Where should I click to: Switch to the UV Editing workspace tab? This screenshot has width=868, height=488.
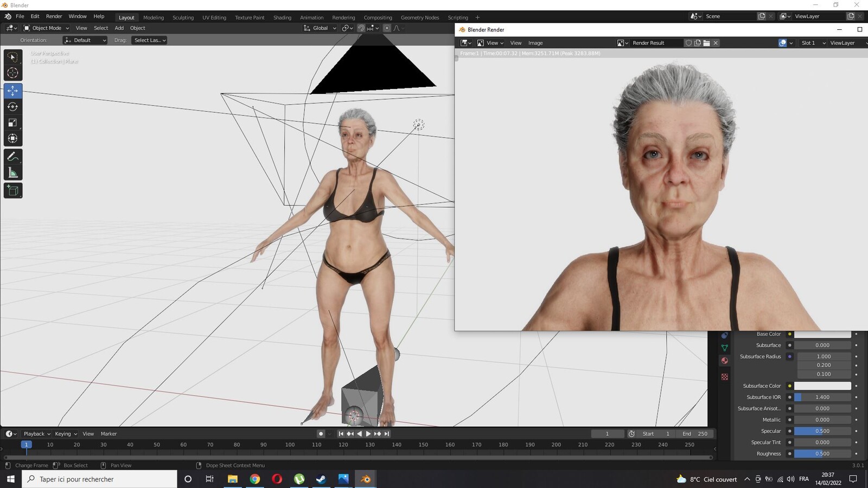click(214, 17)
